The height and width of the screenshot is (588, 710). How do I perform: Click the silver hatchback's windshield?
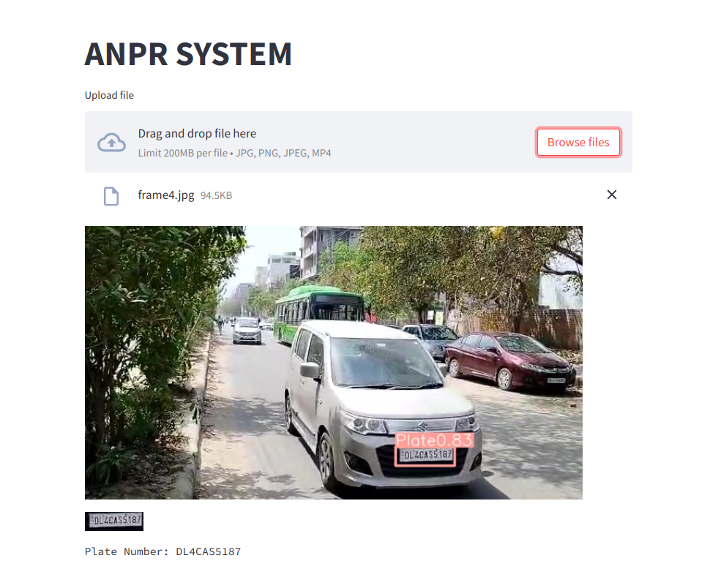(x=385, y=363)
